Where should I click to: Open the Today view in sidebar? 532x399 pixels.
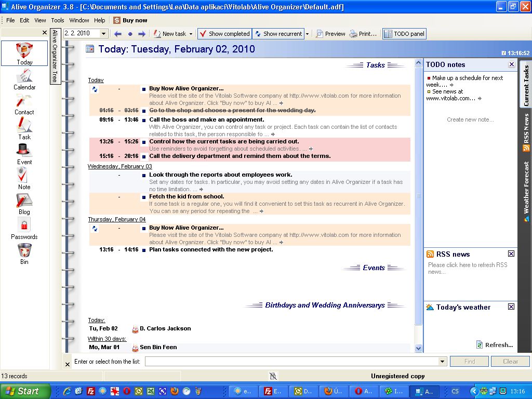pos(24,54)
